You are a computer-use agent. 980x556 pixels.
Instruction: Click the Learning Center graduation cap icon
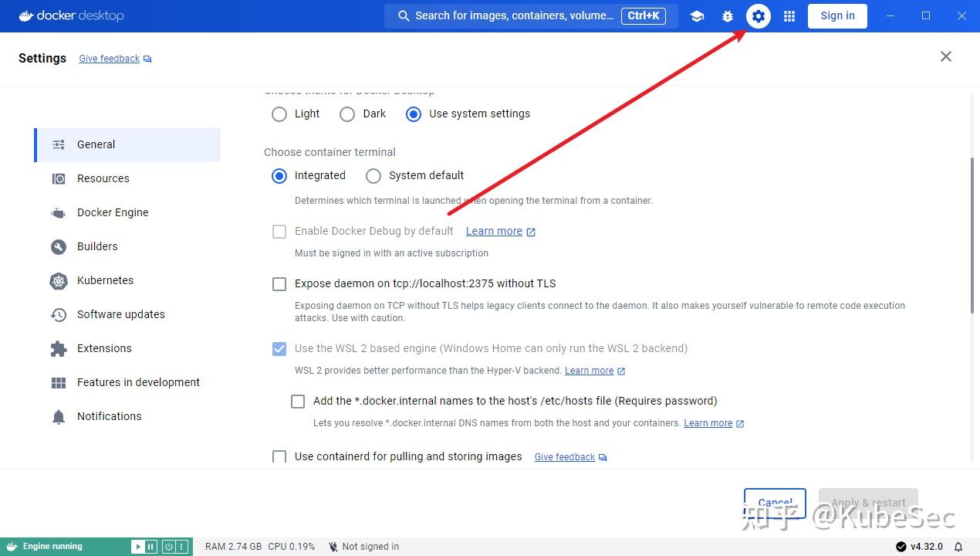697,15
